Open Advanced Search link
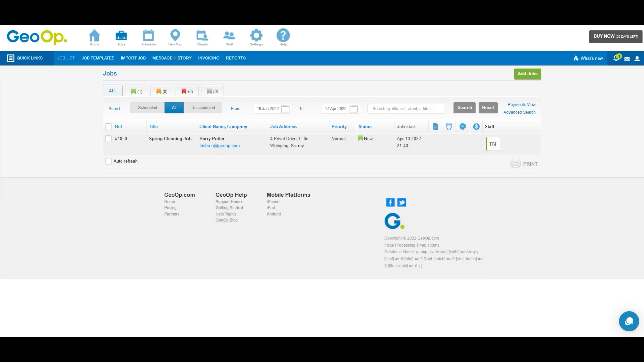 point(519,112)
